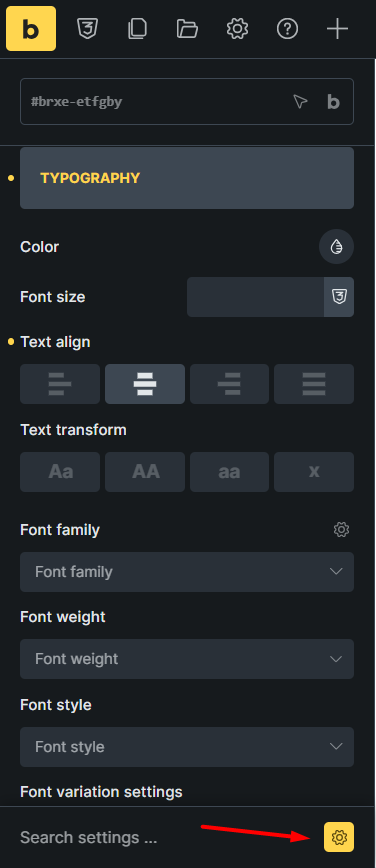Viewport: 376px width, 868px height.
Task: Click the plus add element icon
Action: click(337, 29)
